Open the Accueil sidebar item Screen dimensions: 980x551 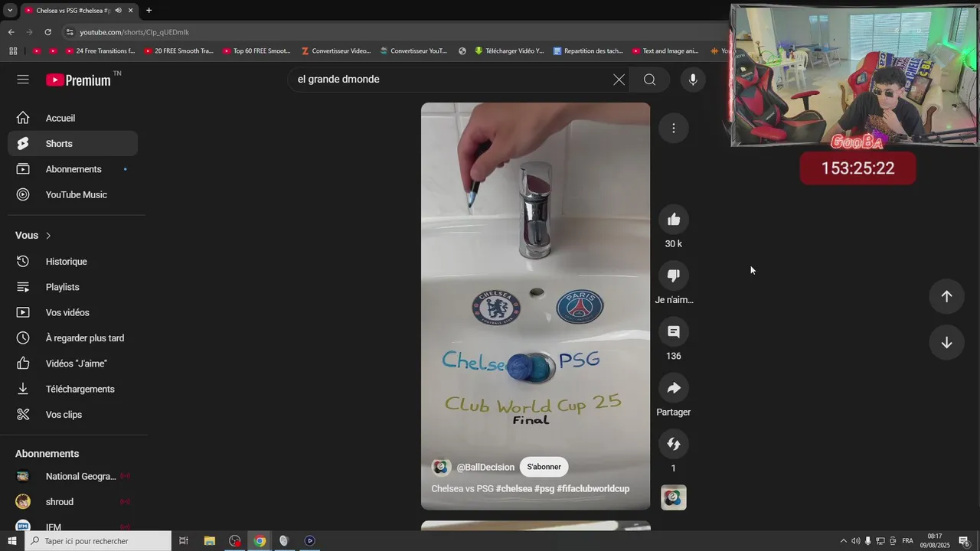pos(73,118)
